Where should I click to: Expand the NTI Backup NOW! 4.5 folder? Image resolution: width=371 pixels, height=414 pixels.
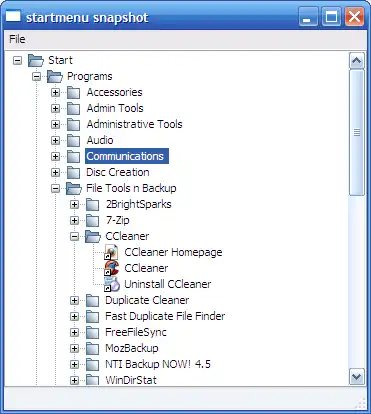(74, 364)
